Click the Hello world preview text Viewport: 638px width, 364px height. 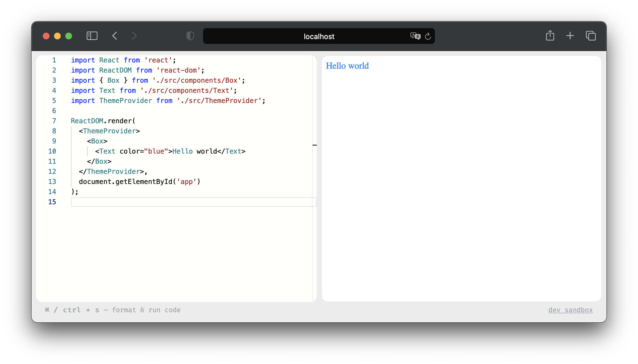coord(347,66)
